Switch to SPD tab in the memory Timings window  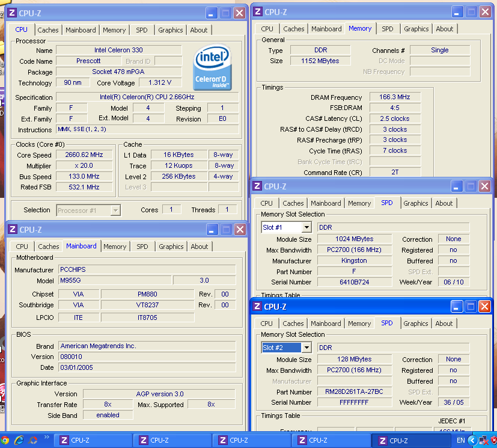coord(388,29)
